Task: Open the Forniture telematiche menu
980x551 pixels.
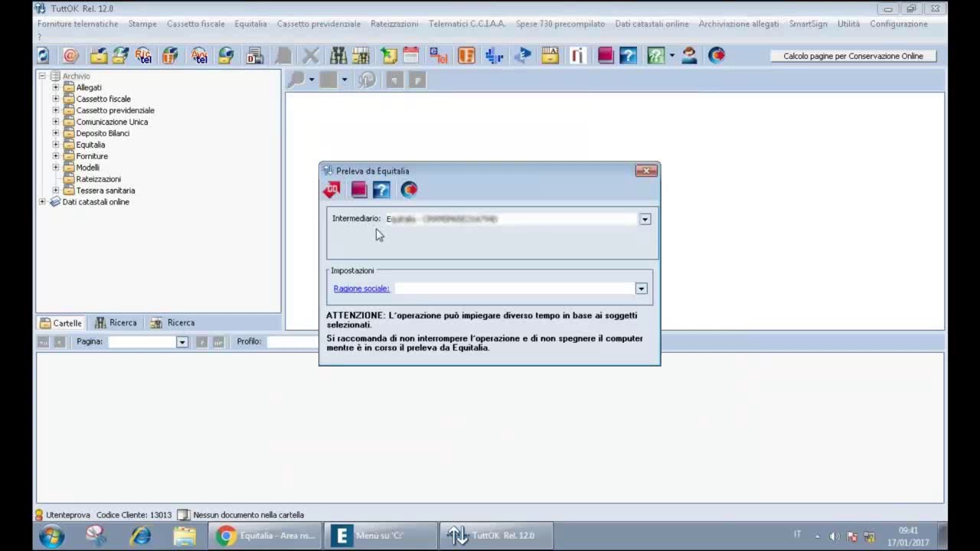Action: coord(78,24)
